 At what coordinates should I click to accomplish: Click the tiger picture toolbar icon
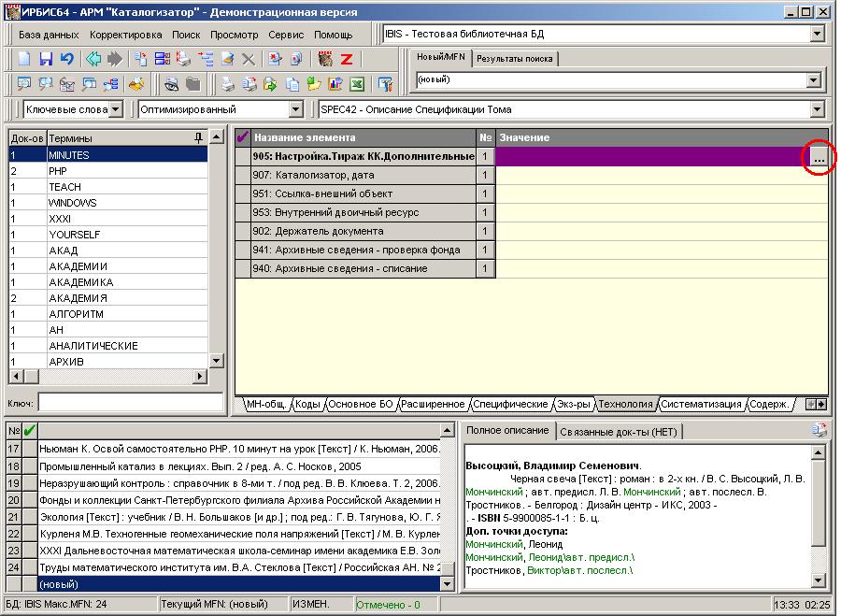click(x=325, y=59)
